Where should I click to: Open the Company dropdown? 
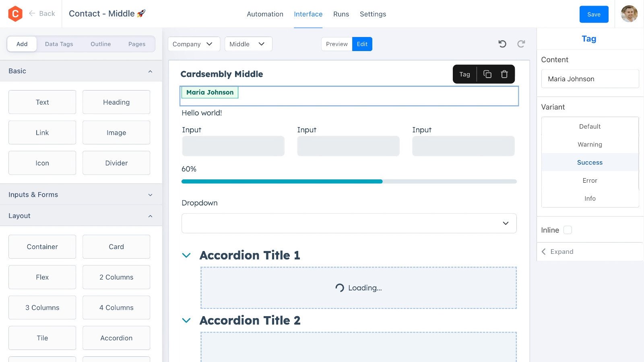[x=194, y=44]
